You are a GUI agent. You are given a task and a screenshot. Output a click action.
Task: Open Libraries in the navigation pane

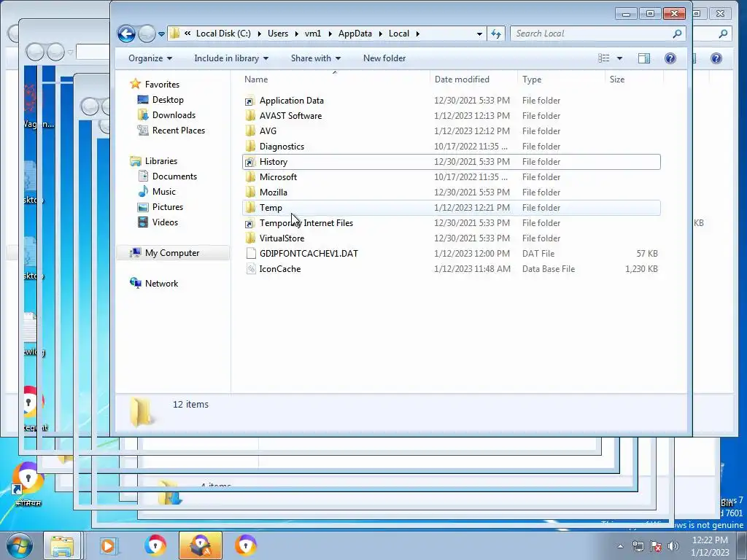tap(161, 161)
